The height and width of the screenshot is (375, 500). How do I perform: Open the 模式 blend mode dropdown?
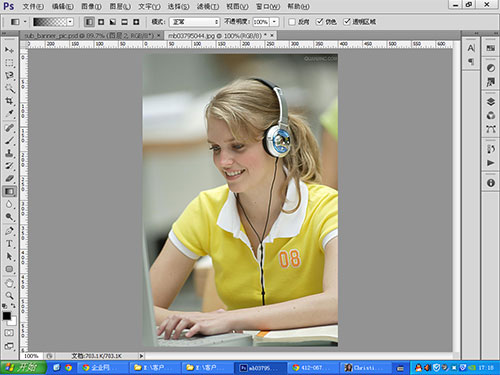(x=194, y=22)
